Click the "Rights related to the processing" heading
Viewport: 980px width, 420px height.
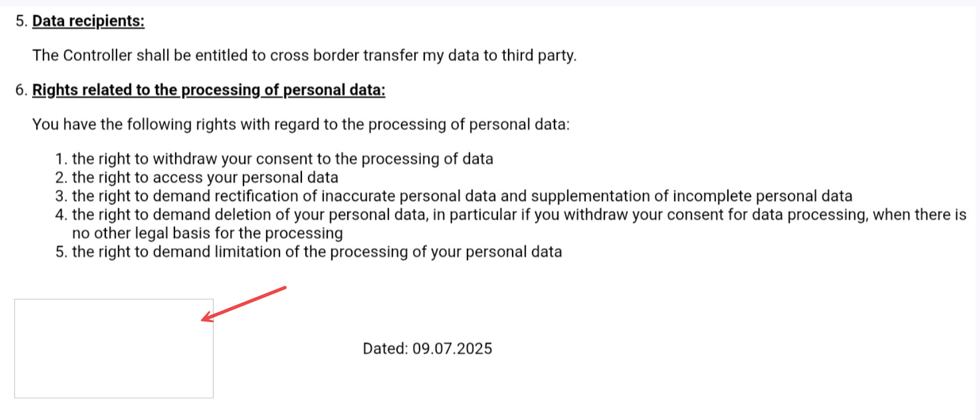208,90
